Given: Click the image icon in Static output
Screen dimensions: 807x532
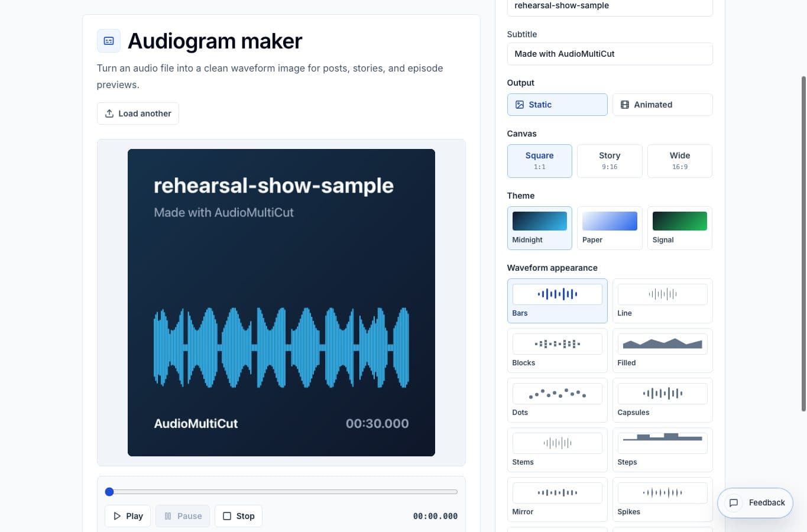Looking at the screenshot, I should tap(520, 105).
